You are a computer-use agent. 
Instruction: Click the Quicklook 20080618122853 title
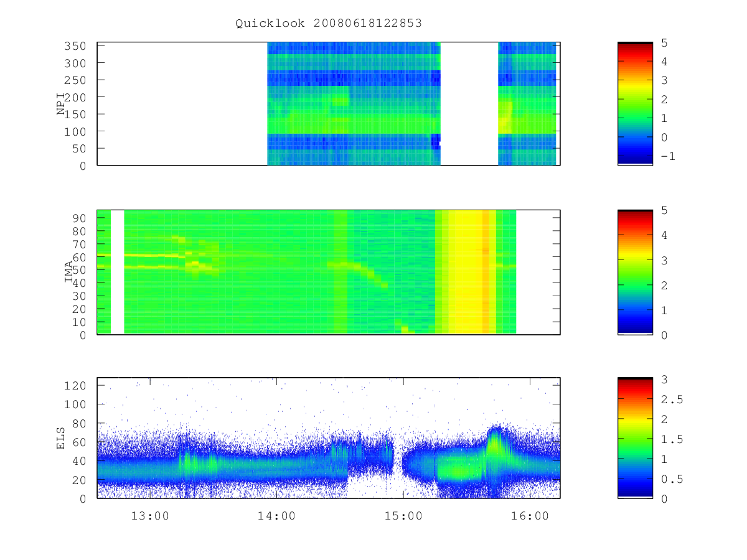tap(329, 24)
